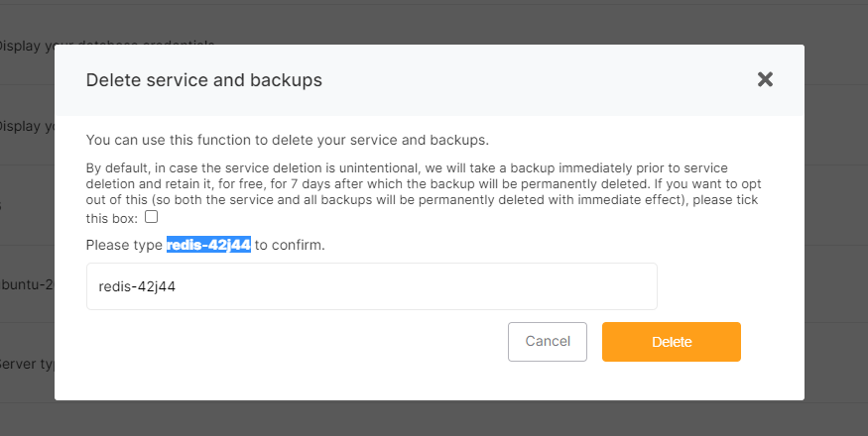Viewport: 868px width, 436px height.
Task: Click the dimmed 'Display your database credentials' row
Action: click(x=27, y=46)
